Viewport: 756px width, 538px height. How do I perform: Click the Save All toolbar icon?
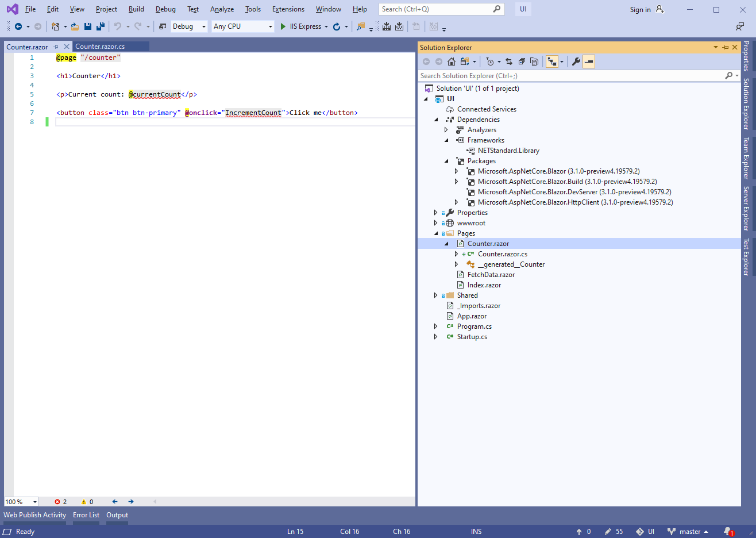coord(100,26)
